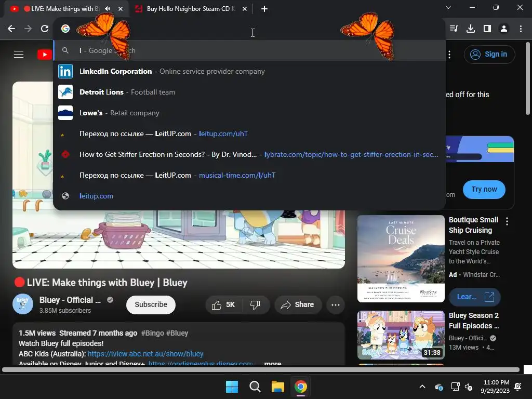Open the YouTube hamburger guide menu
Screen dimensions: 532x399
(19, 54)
